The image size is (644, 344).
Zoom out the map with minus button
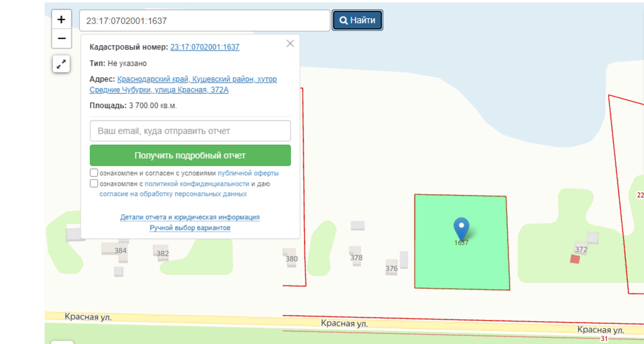62,39
